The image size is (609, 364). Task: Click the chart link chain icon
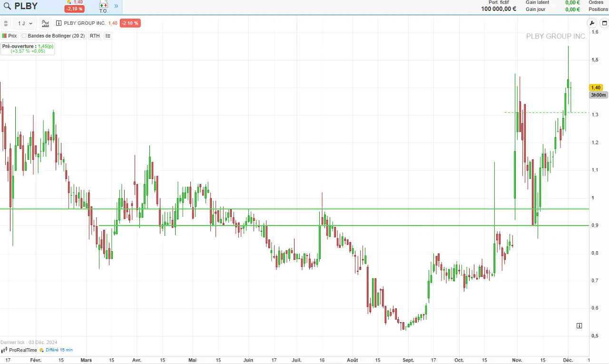[x=6, y=23]
